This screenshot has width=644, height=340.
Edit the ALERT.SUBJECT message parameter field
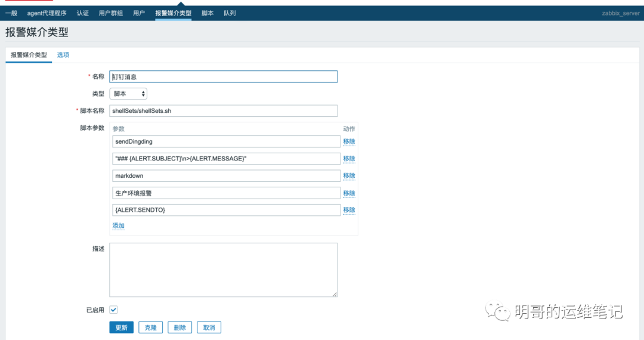coord(227,159)
